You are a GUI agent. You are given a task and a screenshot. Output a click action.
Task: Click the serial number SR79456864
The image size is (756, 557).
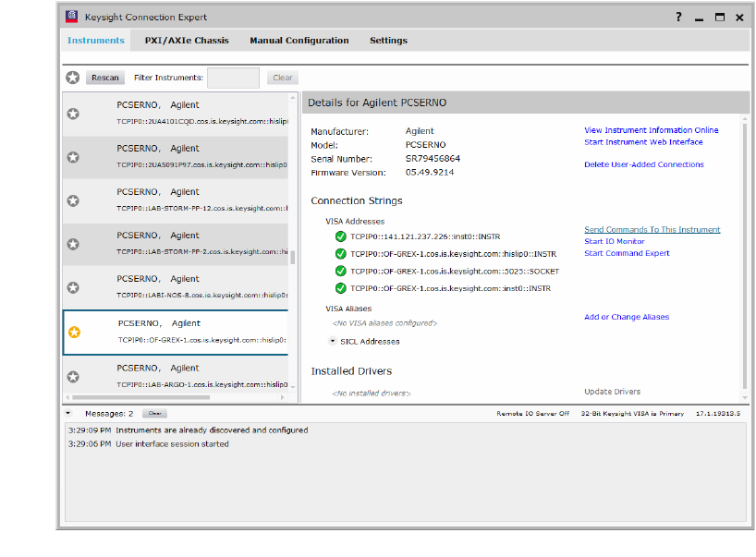[x=433, y=159]
